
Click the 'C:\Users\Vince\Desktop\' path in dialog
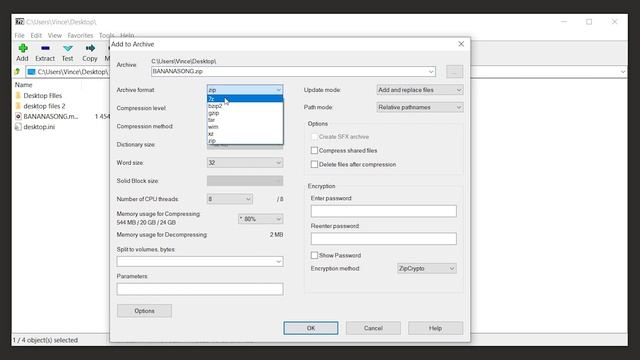[x=184, y=61]
